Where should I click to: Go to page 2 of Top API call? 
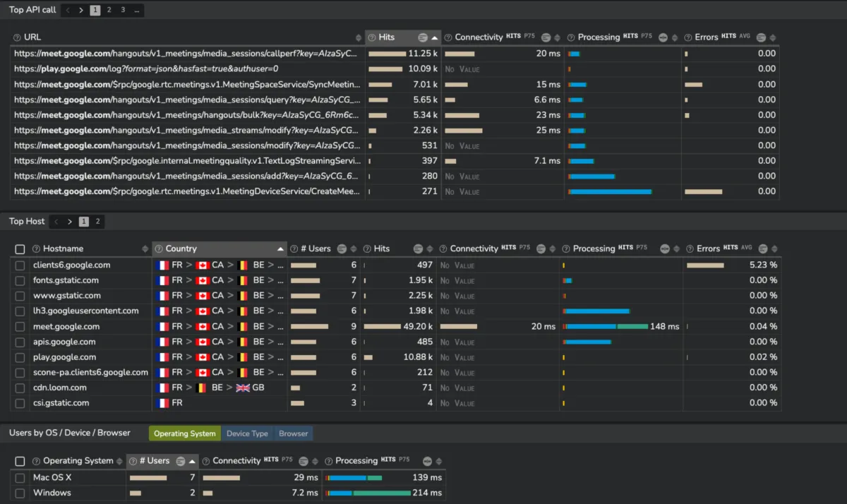click(x=109, y=10)
